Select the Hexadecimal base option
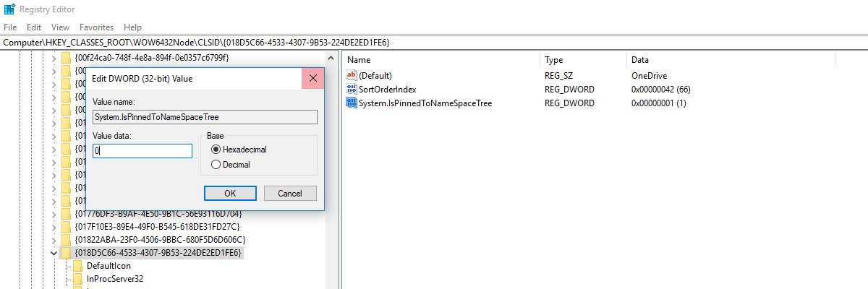Screen dimensions: 868x289 216,150
